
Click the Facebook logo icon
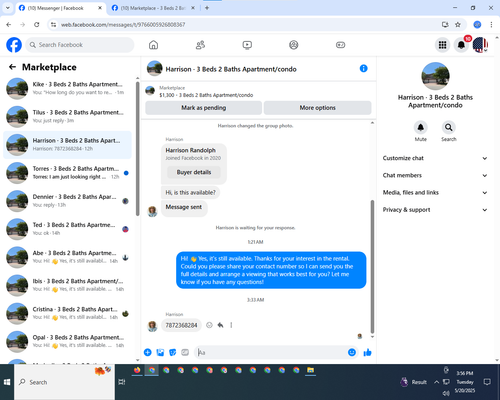[x=14, y=45]
